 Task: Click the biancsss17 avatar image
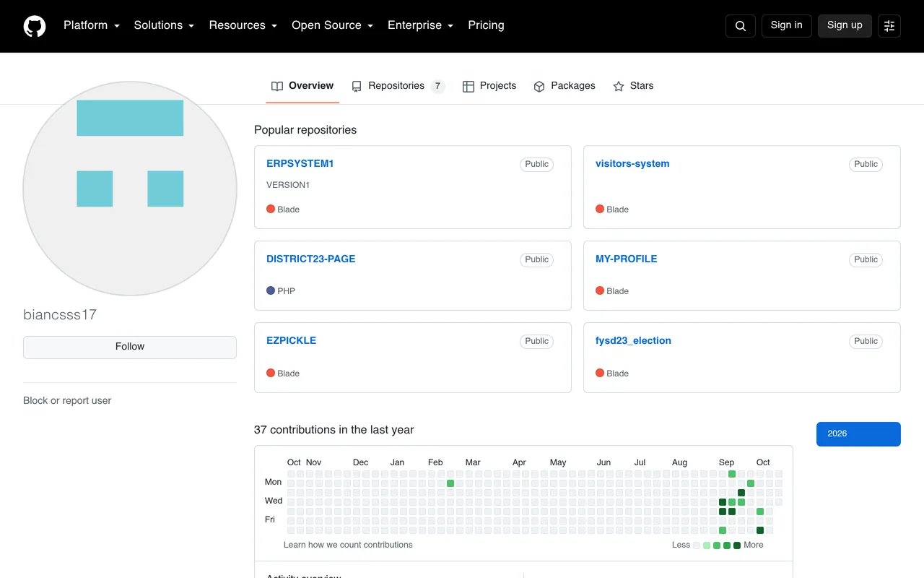(x=130, y=189)
